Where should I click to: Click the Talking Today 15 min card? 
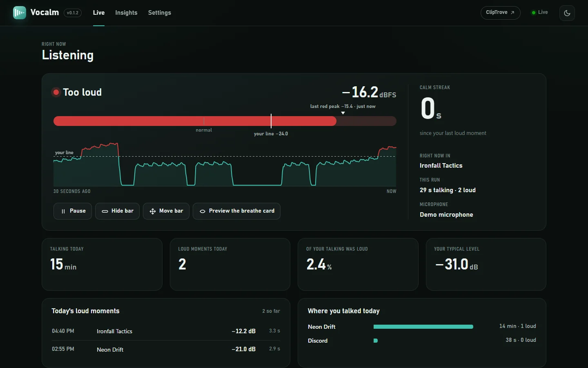click(102, 264)
